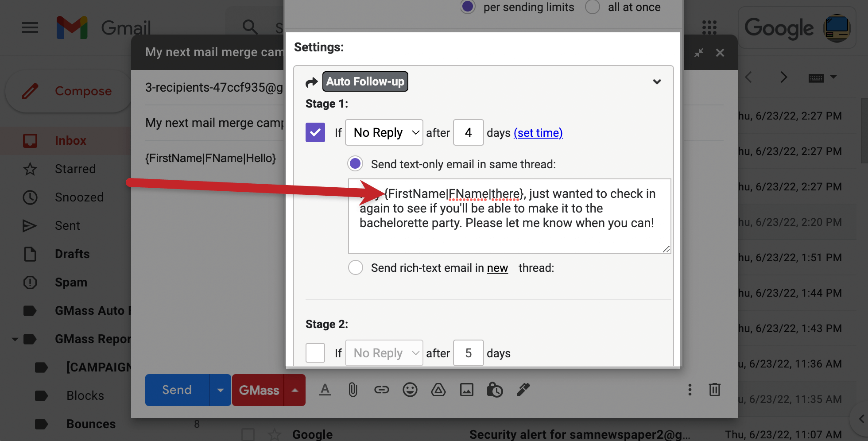Click the inbox list vertical scrollbar
The height and width of the screenshot is (441, 868).
864,131
